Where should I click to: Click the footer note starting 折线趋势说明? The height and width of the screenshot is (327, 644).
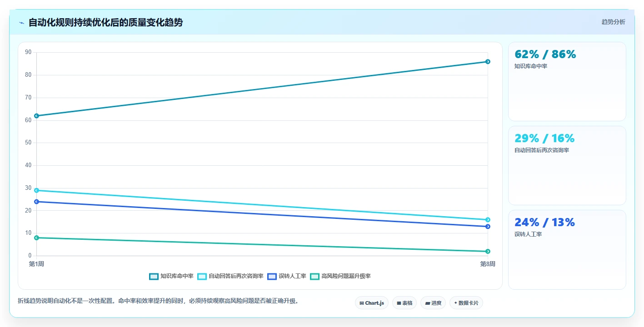click(x=158, y=301)
